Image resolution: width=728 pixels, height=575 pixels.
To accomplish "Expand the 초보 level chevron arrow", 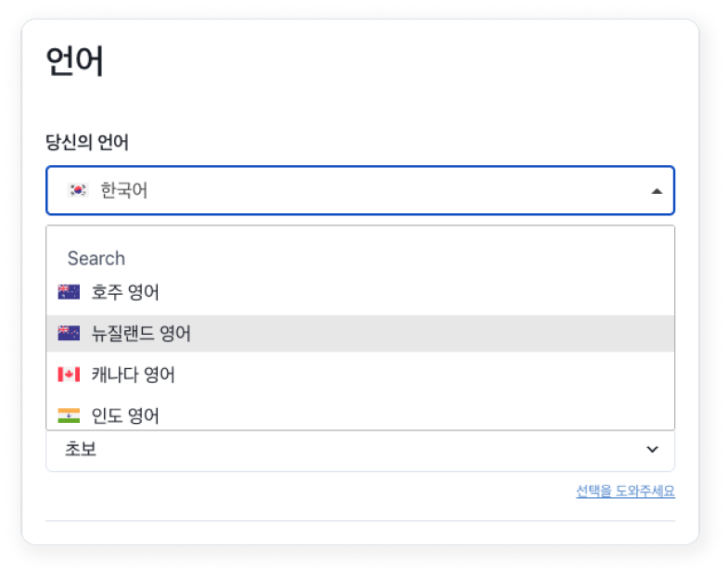I will [x=653, y=450].
